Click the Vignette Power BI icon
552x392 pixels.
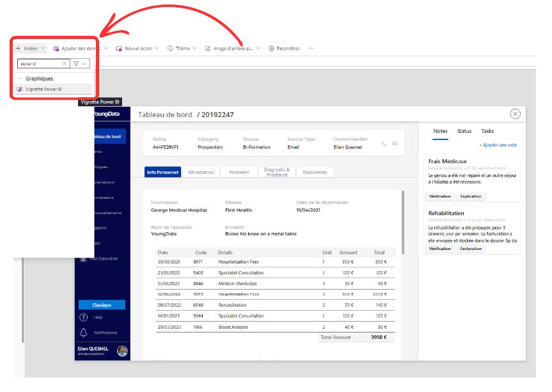click(20, 89)
